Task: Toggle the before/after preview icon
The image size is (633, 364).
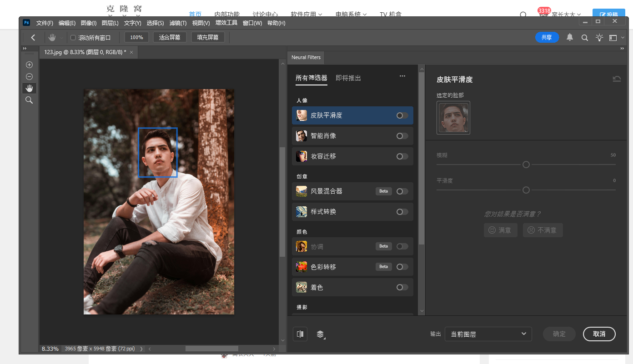Action: [300, 334]
